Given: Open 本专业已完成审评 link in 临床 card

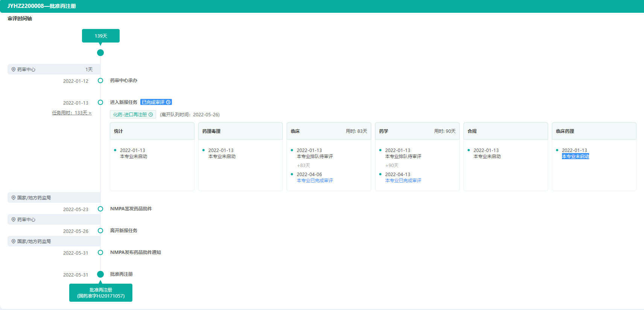Looking at the screenshot, I should point(315,181).
